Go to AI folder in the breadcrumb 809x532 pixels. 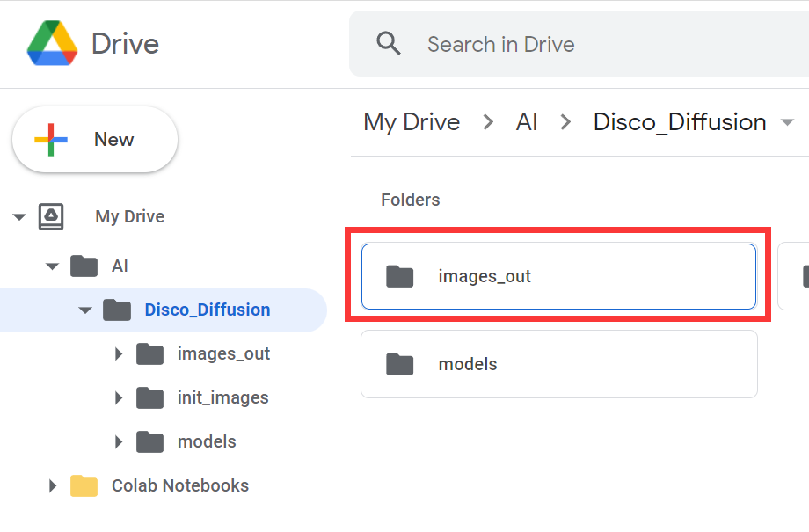[526, 122]
